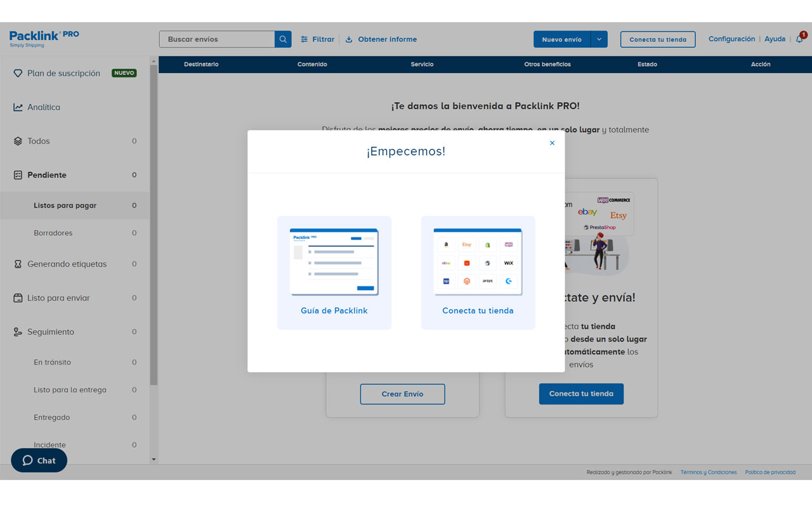The image size is (812, 508).
Task: Click the Generando etiquetas hourglass icon
Action: [18, 264]
